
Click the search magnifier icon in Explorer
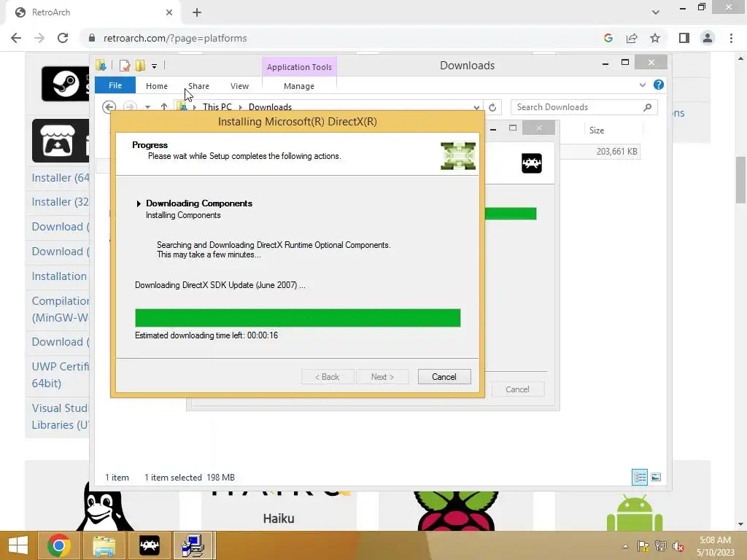point(647,107)
